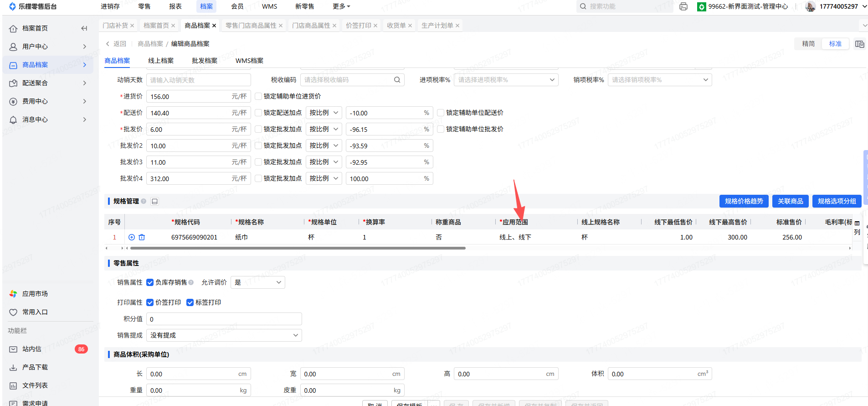Click the search magnifier in 税收编码 field
The height and width of the screenshot is (406, 868).
tap(397, 80)
